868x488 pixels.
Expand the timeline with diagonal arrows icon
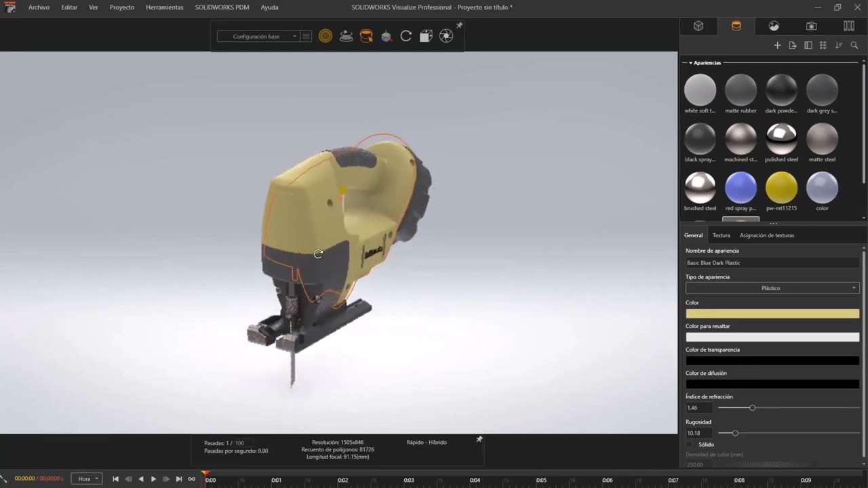pos(3,479)
